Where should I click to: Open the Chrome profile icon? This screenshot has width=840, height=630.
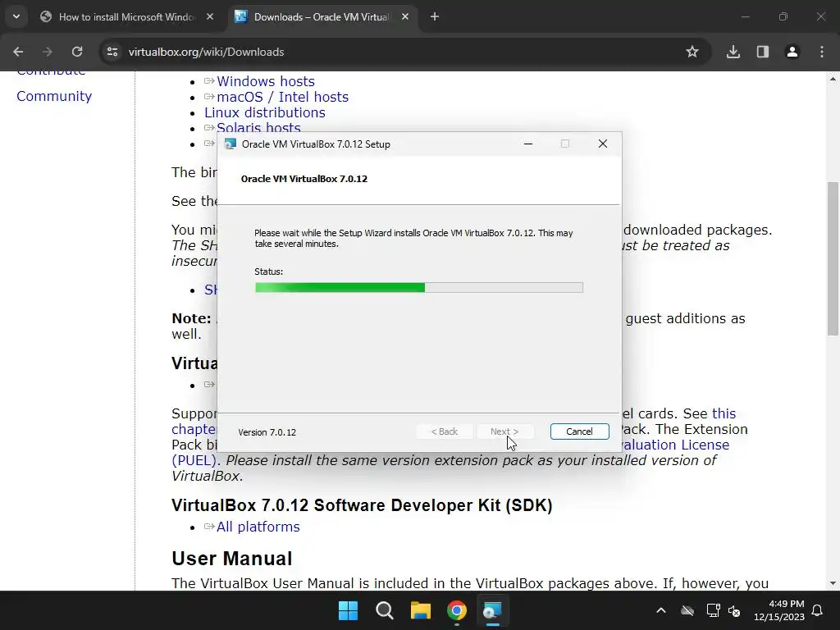coord(792,52)
